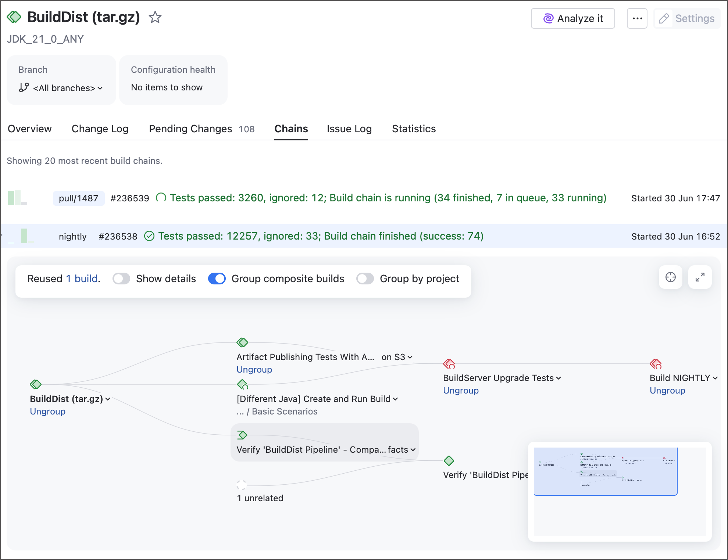Image resolution: width=728 pixels, height=560 pixels.
Task: Select the Chains tab
Action: [x=291, y=129]
